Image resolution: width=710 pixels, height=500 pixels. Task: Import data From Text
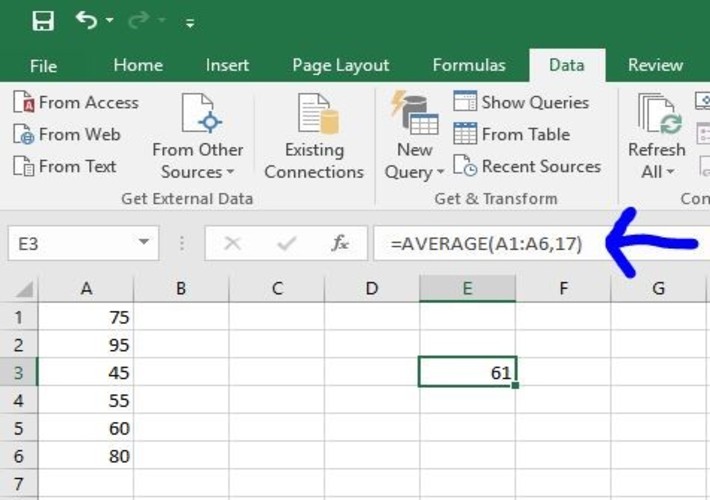click(65, 166)
